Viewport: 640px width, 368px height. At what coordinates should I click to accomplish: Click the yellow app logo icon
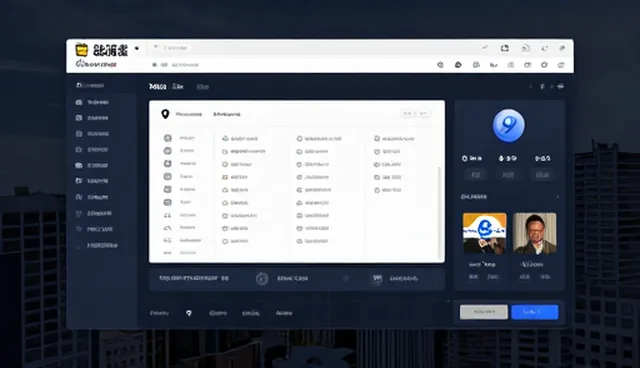pos(82,50)
